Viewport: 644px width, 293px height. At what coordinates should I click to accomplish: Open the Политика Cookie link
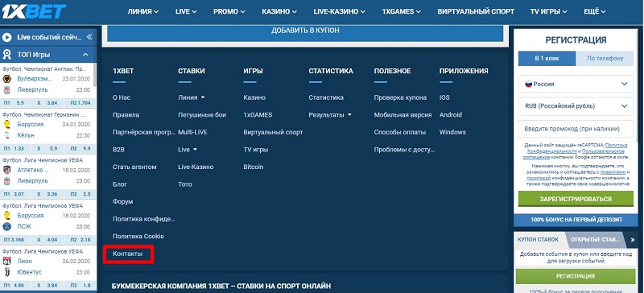[x=138, y=237]
